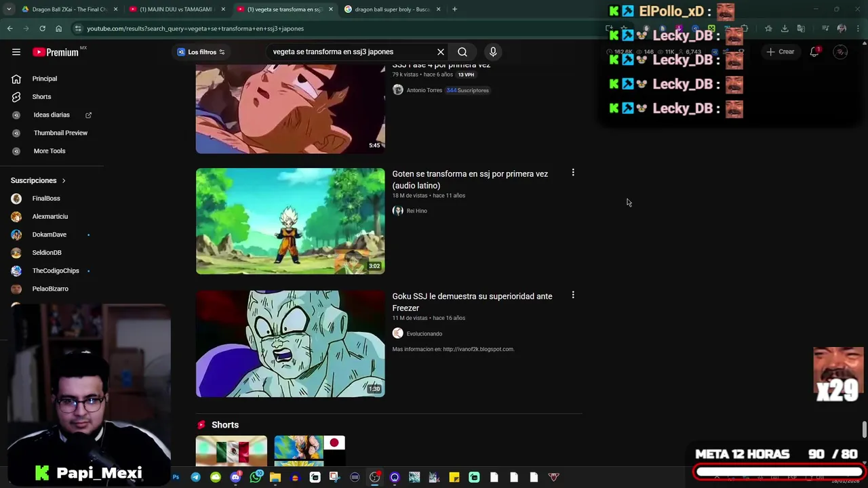The image size is (868, 488).
Task: Click title Goten se transforma en ssj
Action: point(470,180)
